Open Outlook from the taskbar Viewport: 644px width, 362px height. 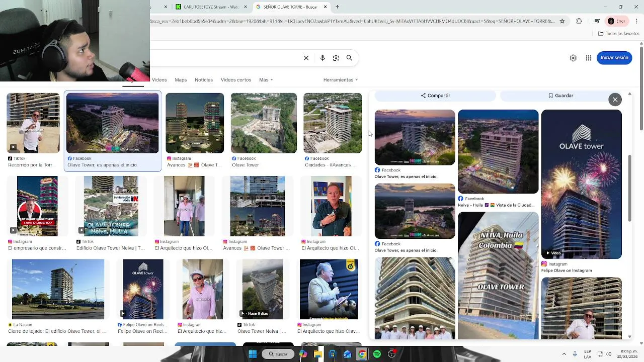[x=347, y=354]
